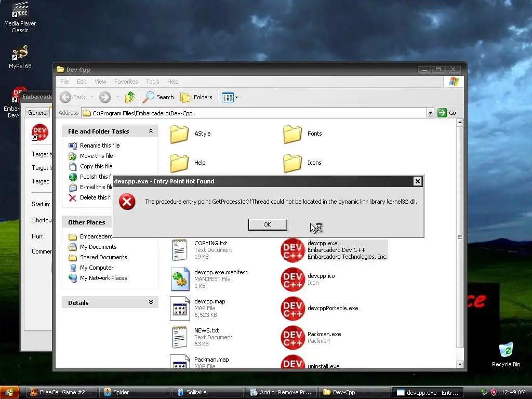Switch to Dev-Cpp taskbar button
The image size is (532, 399).
(x=355, y=393)
